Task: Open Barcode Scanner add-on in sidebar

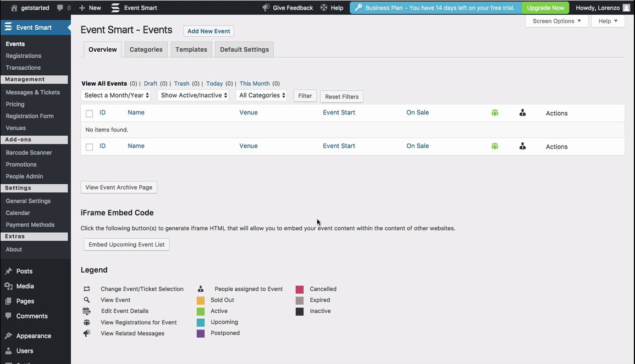Action: pyautogui.click(x=29, y=153)
